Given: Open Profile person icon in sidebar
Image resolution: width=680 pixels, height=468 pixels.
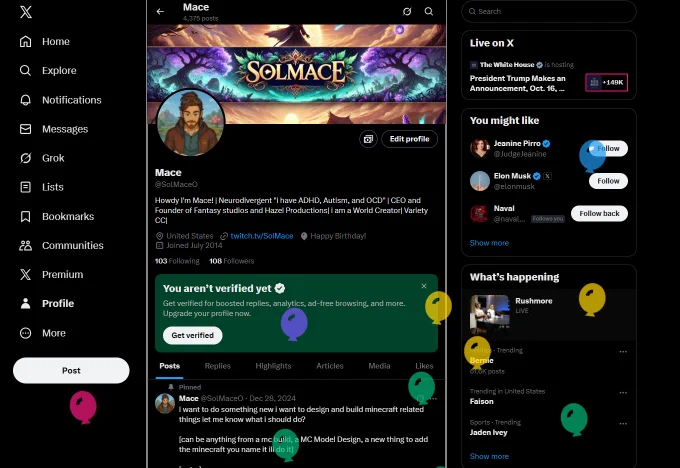Looking at the screenshot, I should tap(26, 304).
